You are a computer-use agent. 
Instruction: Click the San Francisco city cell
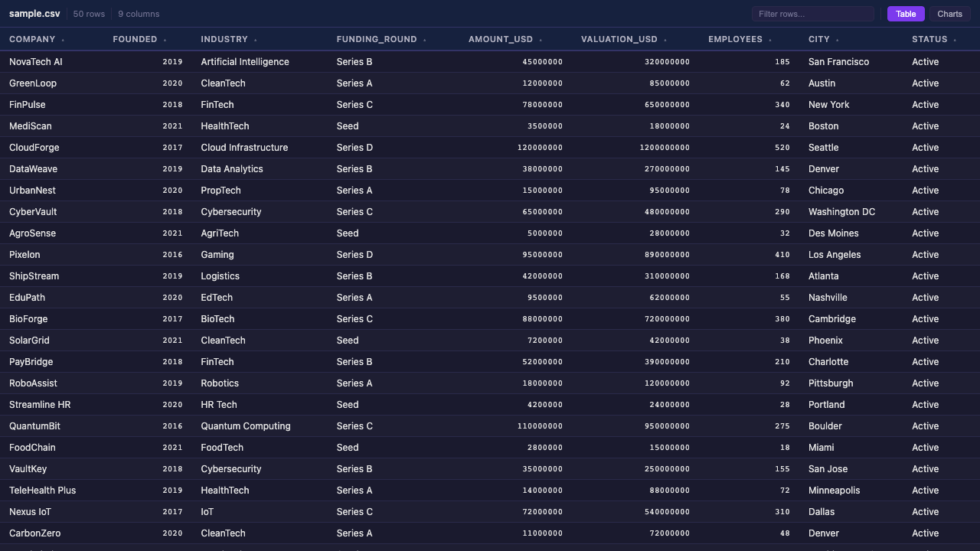click(851, 62)
